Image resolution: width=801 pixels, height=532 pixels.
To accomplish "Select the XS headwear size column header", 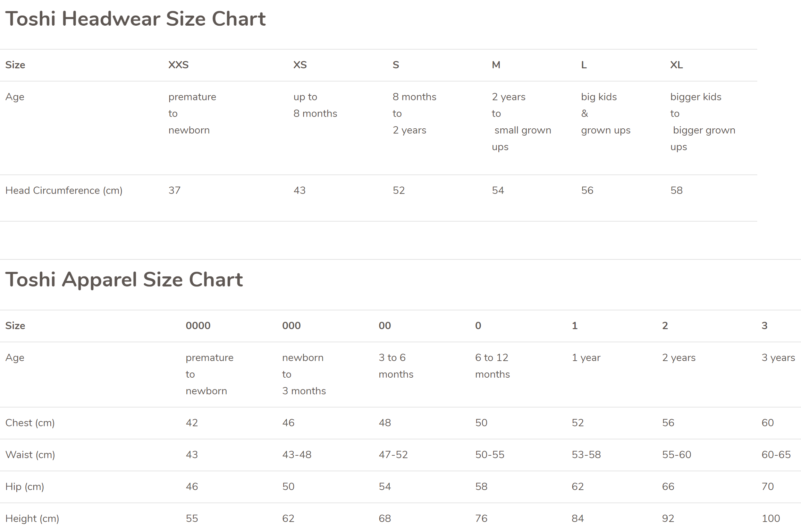I will 300,65.
